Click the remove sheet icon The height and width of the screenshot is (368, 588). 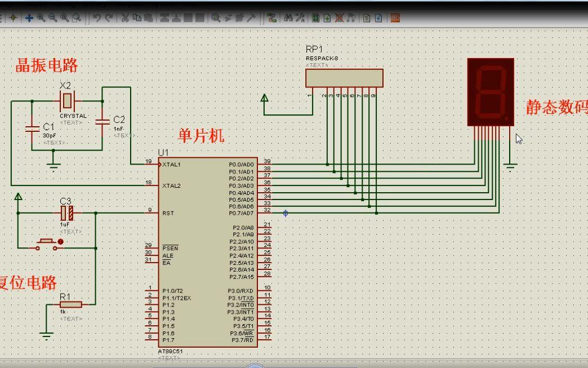340,17
